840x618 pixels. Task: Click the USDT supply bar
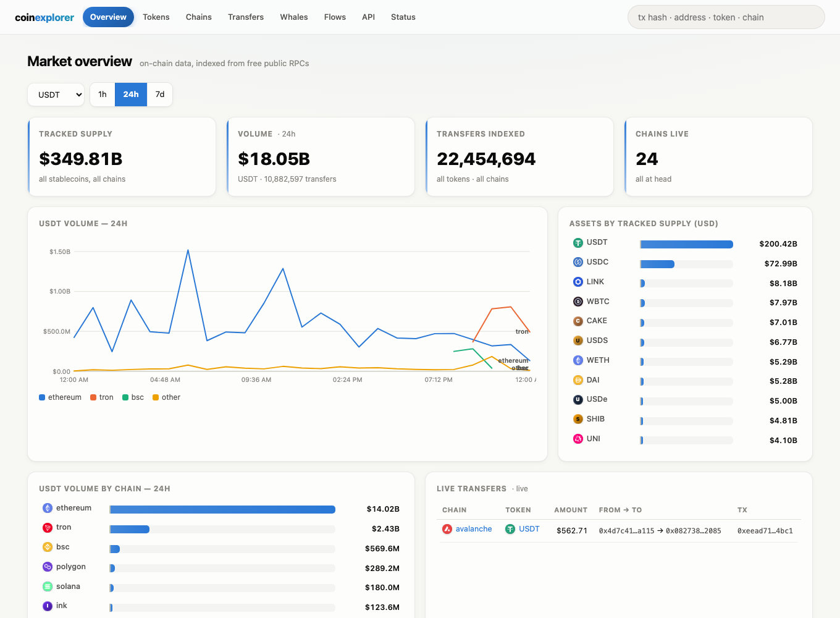click(687, 244)
